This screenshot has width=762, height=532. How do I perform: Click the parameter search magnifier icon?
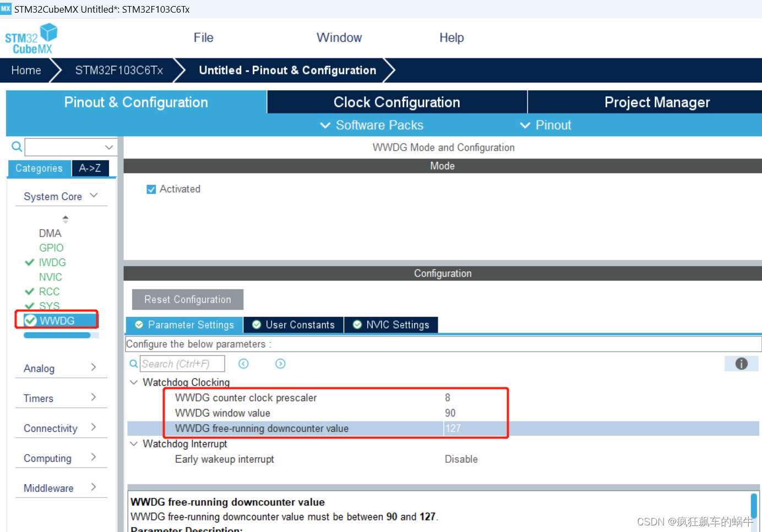(134, 364)
